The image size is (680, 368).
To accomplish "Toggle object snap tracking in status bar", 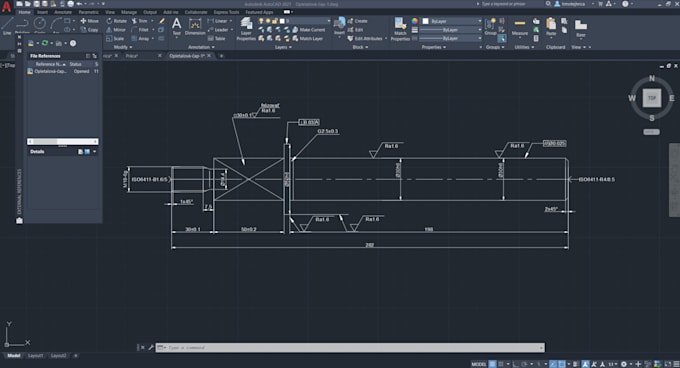I will [x=553, y=364].
